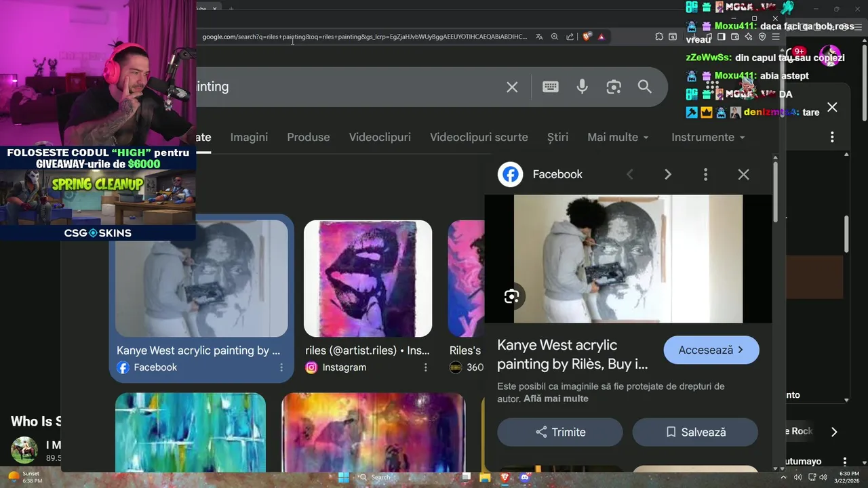Switch to the Videoclipuri tab
Viewport: 868px width, 488px height.
[380, 137]
